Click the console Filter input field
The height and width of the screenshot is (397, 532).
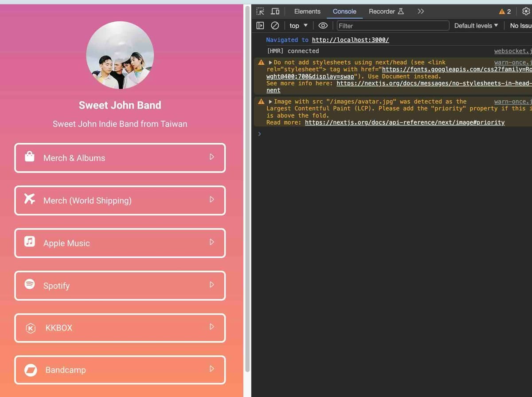(392, 26)
